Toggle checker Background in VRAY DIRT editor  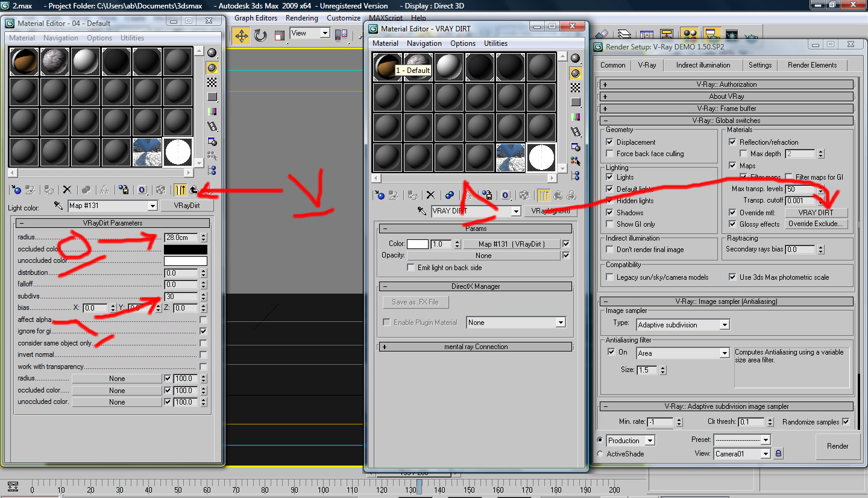pos(576,87)
